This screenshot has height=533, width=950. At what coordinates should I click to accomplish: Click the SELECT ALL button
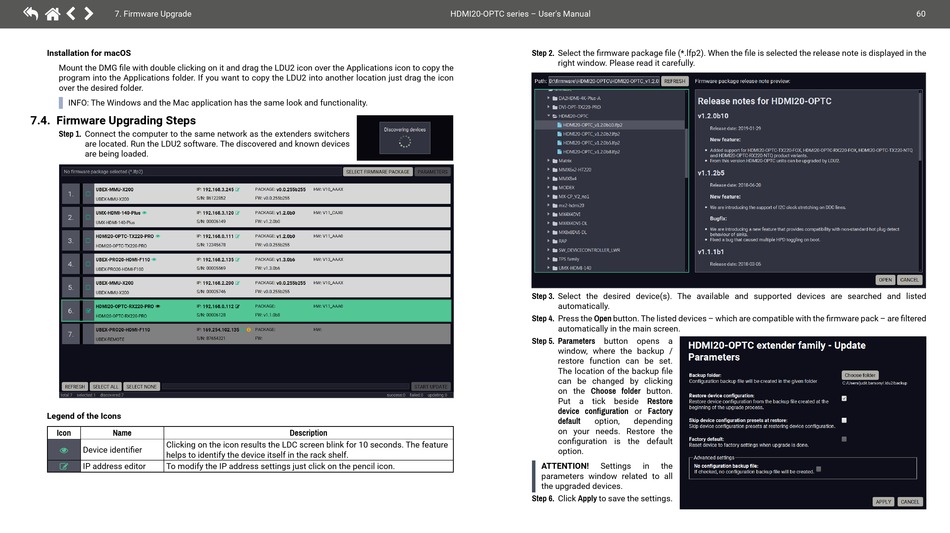click(x=105, y=386)
